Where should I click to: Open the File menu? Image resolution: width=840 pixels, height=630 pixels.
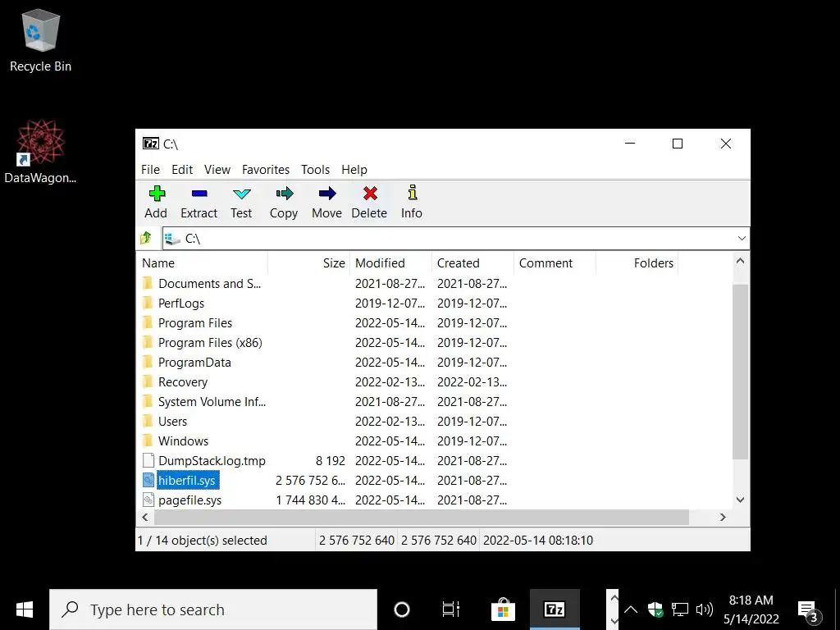click(151, 170)
